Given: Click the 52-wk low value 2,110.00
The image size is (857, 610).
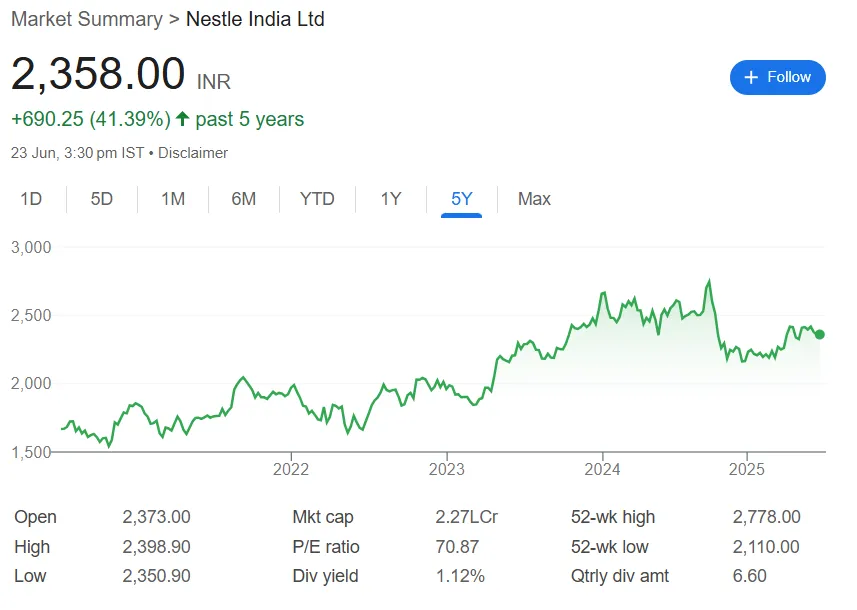Looking at the screenshot, I should pos(766,547).
